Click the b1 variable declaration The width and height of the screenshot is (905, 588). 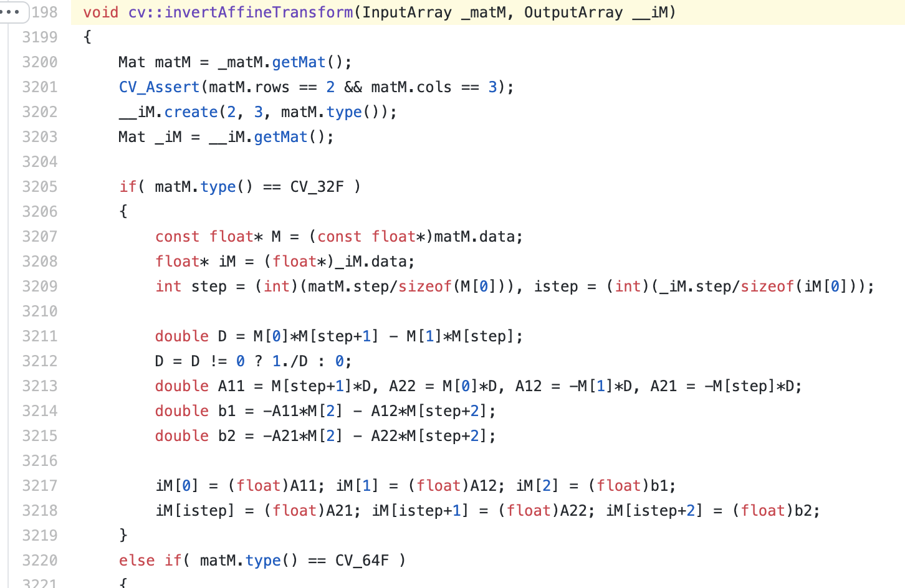pos(227,410)
